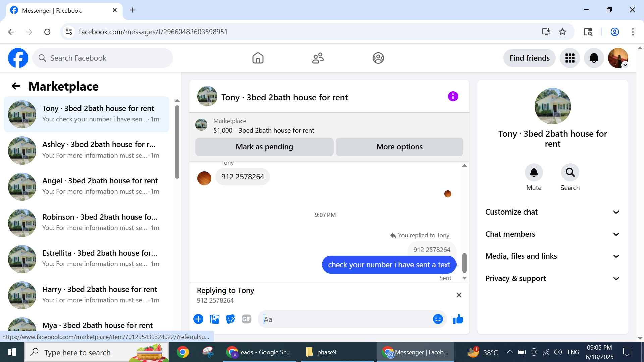Image resolution: width=644 pixels, height=362 pixels.
Task: Cancel the reply to Tony
Action: click(x=459, y=295)
